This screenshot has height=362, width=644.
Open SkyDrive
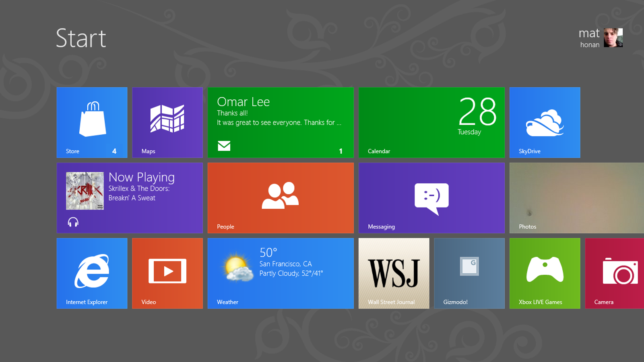545,123
